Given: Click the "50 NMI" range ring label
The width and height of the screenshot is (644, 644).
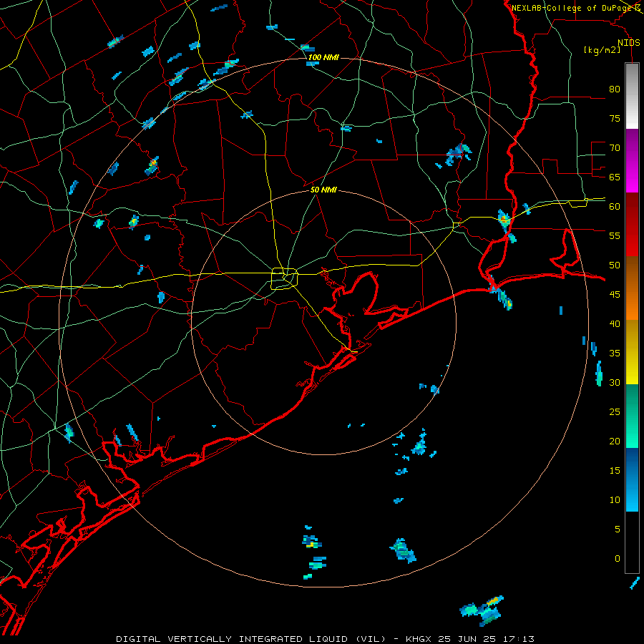Looking at the screenshot, I should (x=323, y=190).
